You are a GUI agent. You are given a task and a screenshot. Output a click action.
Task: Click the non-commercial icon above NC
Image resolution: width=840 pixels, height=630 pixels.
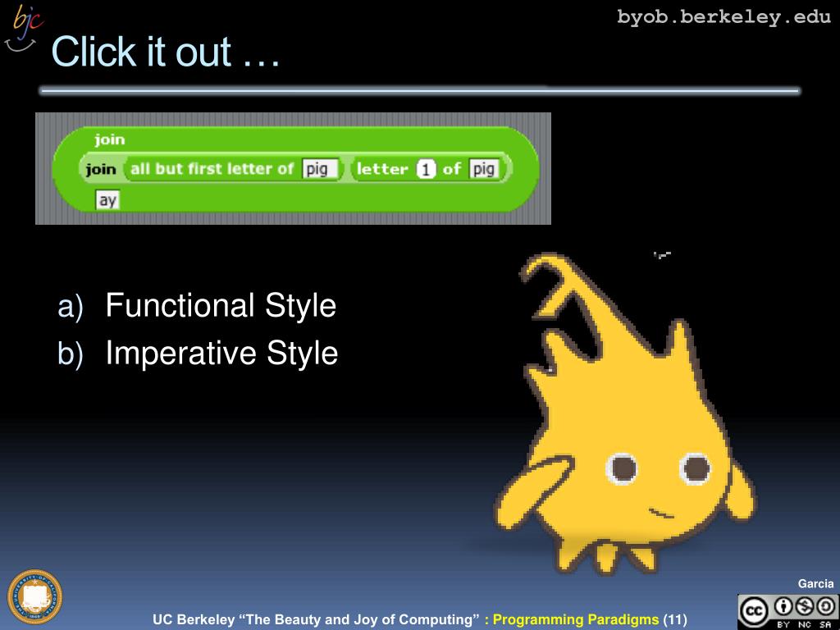(805, 606)
